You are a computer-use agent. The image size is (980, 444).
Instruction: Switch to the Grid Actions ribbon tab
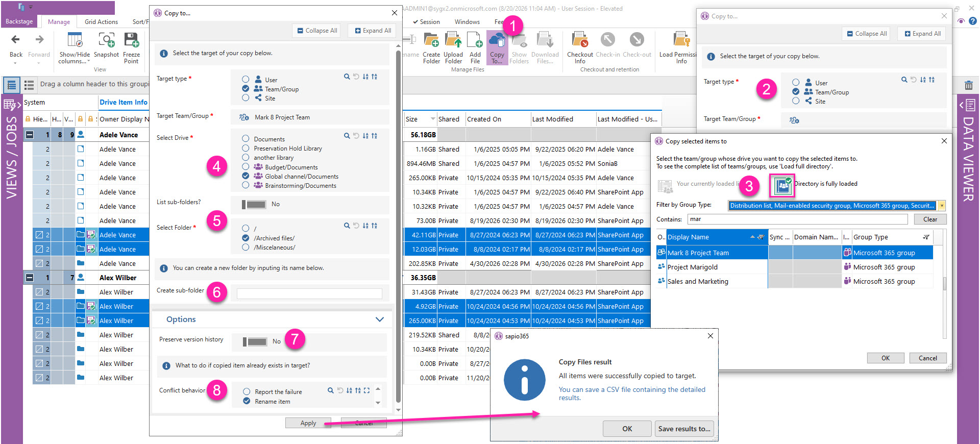pyautogui.click(x=101, y=22)
